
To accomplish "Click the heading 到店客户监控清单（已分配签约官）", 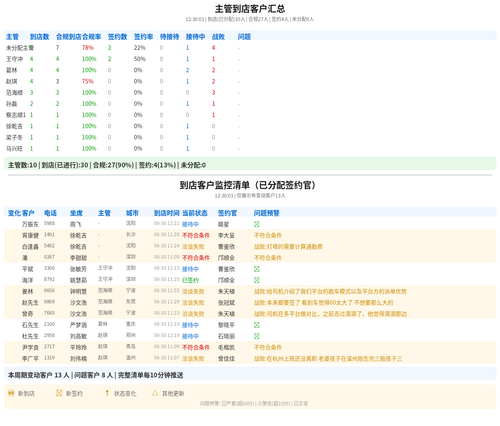I will (248, 185).
